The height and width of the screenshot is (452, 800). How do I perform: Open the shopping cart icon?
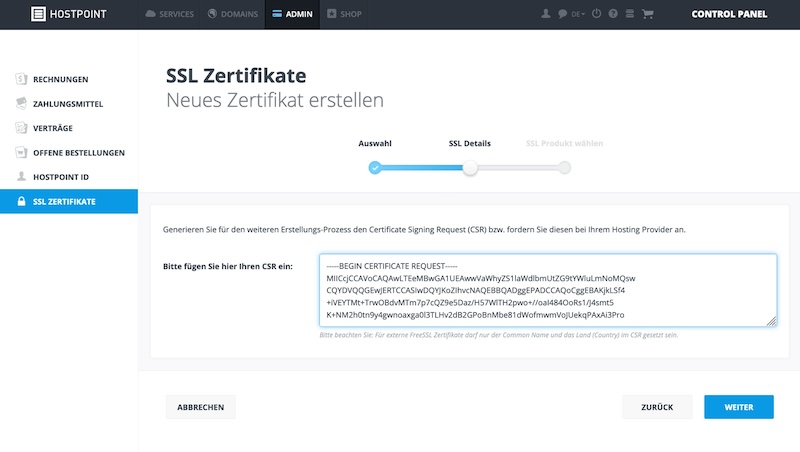point(647,14)
